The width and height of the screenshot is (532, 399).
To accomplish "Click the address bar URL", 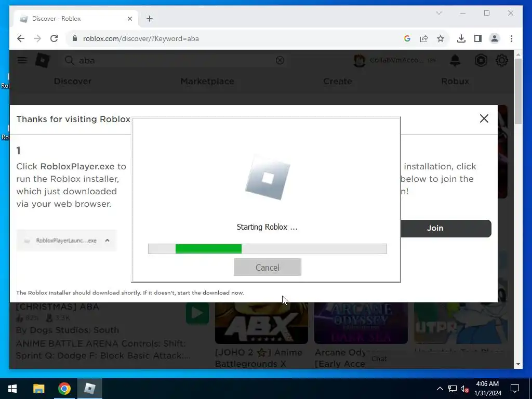I will (x=141, y=38).
